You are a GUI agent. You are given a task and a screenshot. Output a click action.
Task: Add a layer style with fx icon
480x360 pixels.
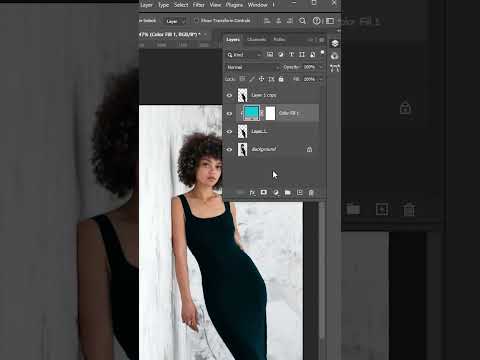[252, 193]
